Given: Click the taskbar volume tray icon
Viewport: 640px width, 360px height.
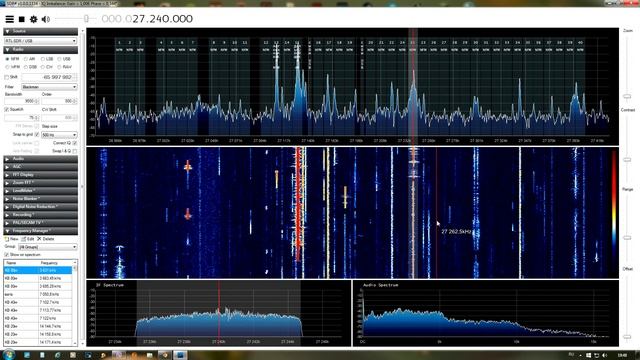Looking at the screenshot, I should tap(605, 355).
